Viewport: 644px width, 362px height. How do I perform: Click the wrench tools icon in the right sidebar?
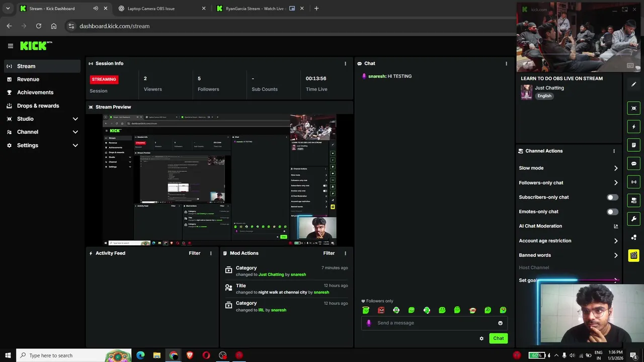coord(633,219)
